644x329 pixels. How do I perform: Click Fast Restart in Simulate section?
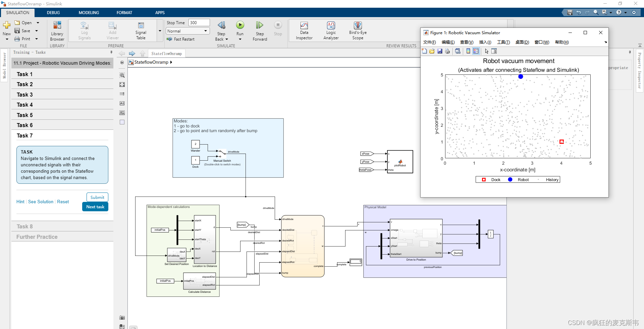click(181, 39)
